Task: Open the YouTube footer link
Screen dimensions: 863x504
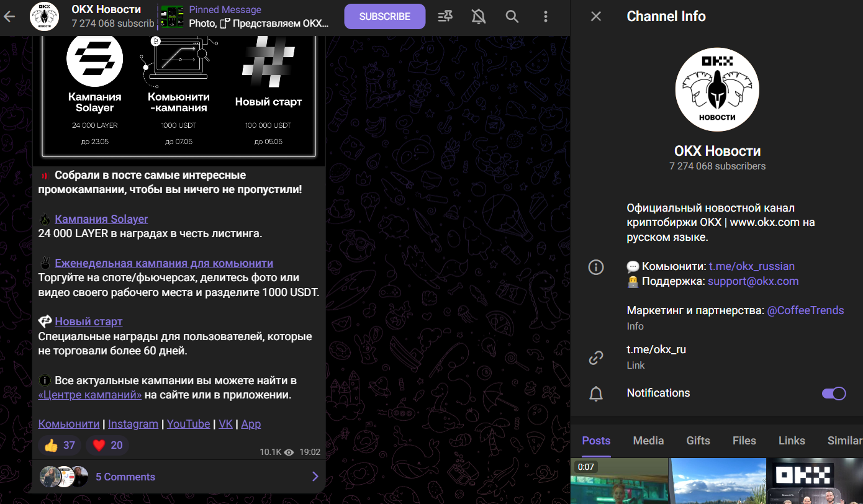Action: 188,424
